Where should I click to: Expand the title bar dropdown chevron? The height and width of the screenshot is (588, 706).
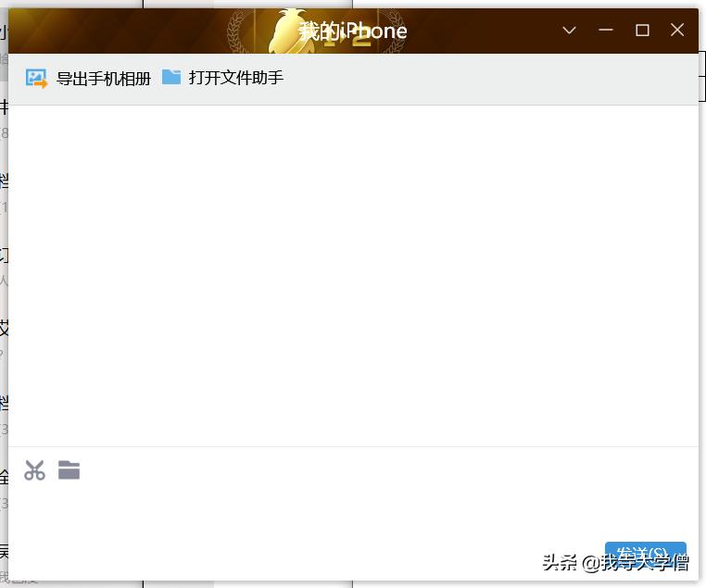pos(569,31)
